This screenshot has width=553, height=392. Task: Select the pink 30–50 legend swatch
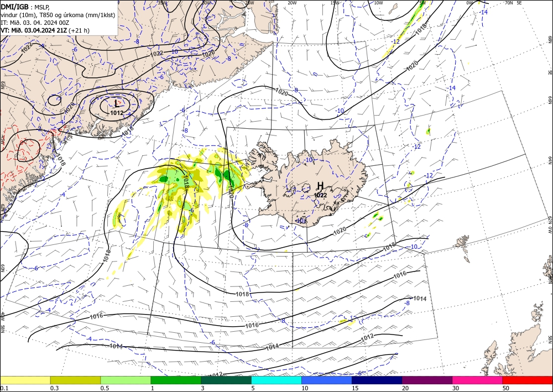[478, 380]
